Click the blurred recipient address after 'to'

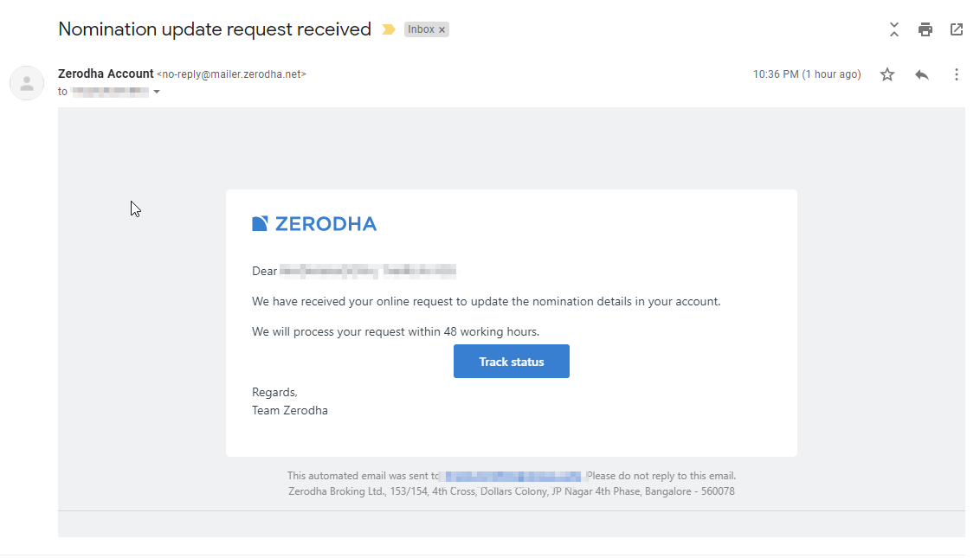point(111,92)
